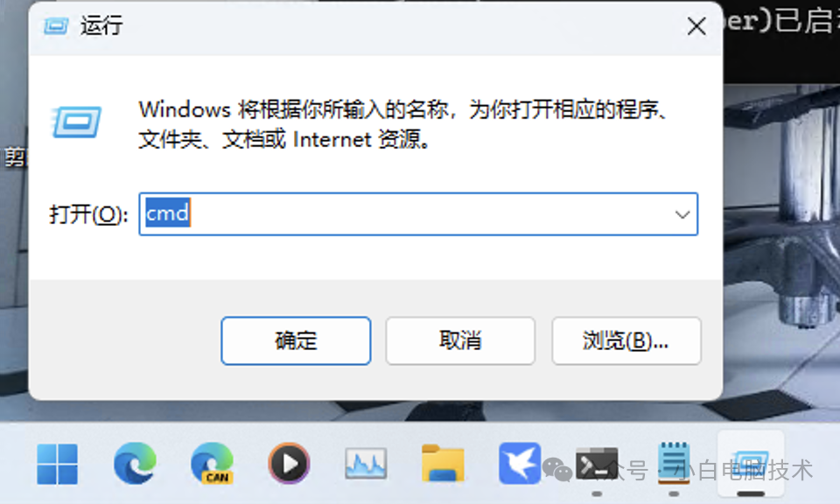Select the active Run taskbar icon

pyautogui.click(x=751, y=465)
